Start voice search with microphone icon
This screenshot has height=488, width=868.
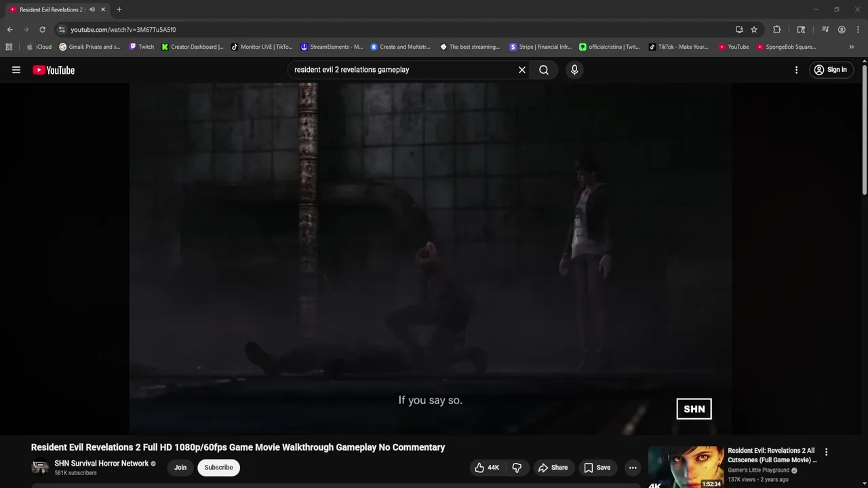click(x=574, y=70)
